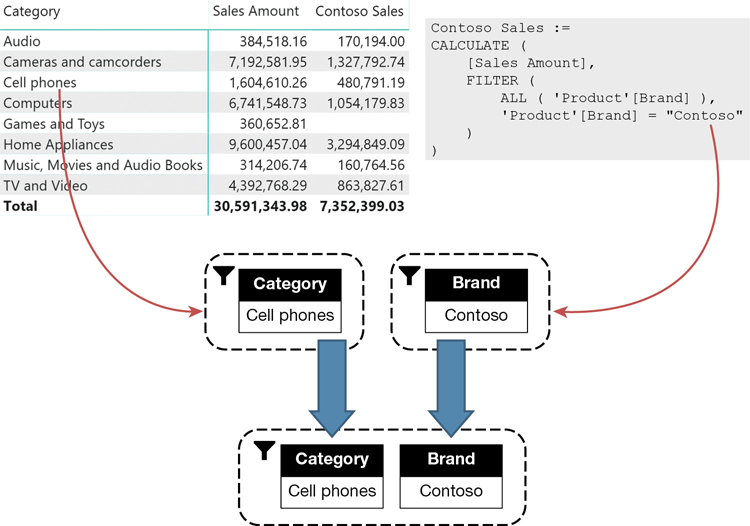Select the value 360,652.81
The image size is (750, 526).
click(x=273, y=124)
